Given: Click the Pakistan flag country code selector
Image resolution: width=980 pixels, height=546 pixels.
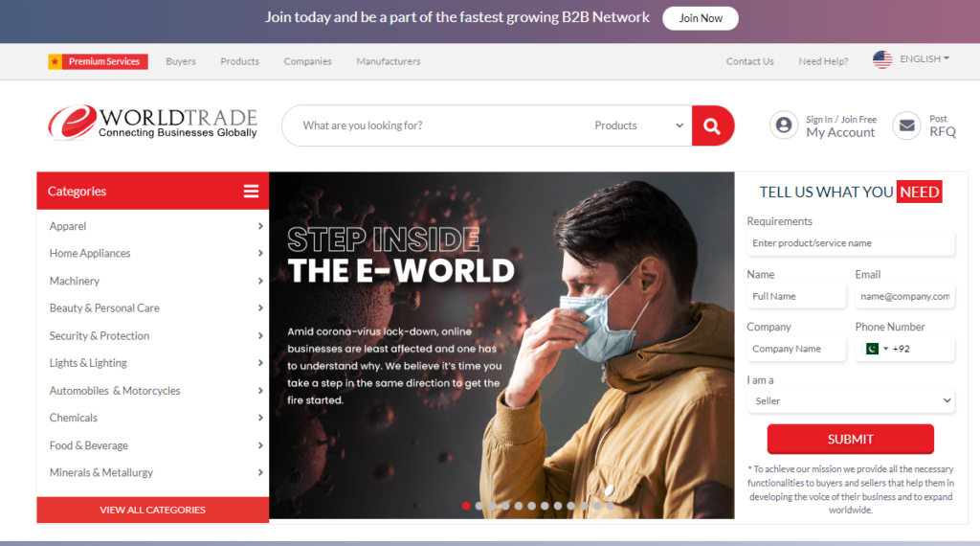Looking at the screenshot, I should pyautogui.click(x=875, y=349).
